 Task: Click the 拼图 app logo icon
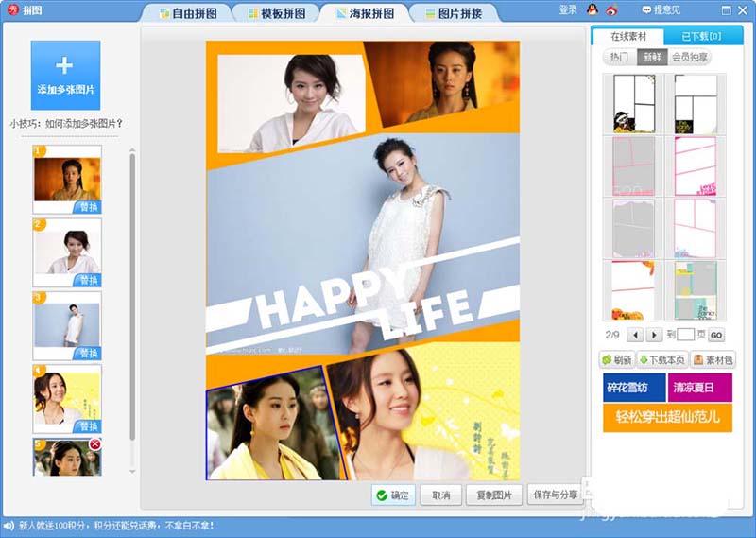(13, 9)
